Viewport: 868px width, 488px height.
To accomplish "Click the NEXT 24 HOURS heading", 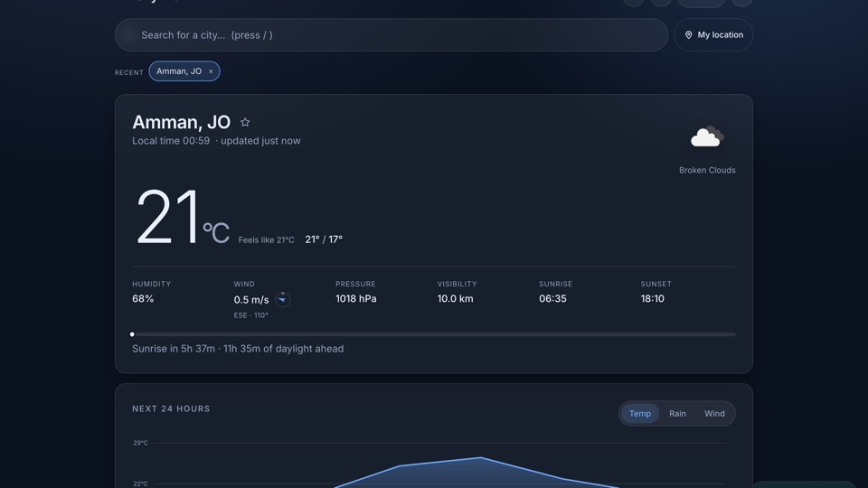I will pos(171,408).
